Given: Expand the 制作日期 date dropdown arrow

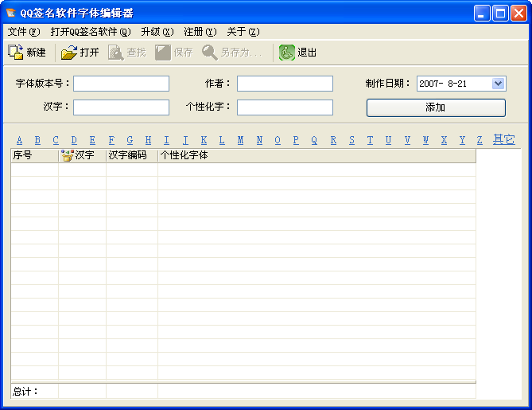Looking at the screenshot, I should click(498, 84).
